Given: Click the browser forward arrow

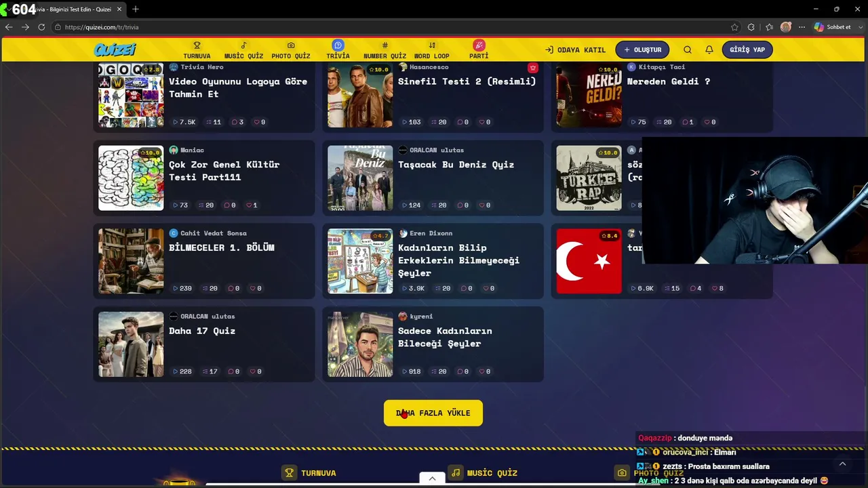Looking at the screenshot, I should (x=25, y=27).
